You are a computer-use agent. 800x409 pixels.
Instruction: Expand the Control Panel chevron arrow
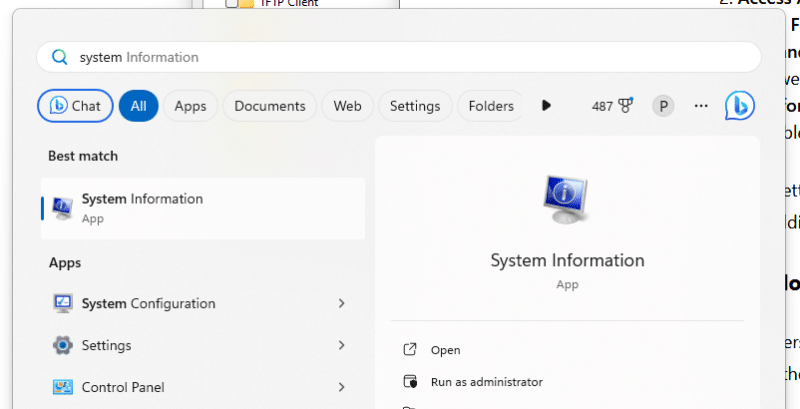pos(341,387)
